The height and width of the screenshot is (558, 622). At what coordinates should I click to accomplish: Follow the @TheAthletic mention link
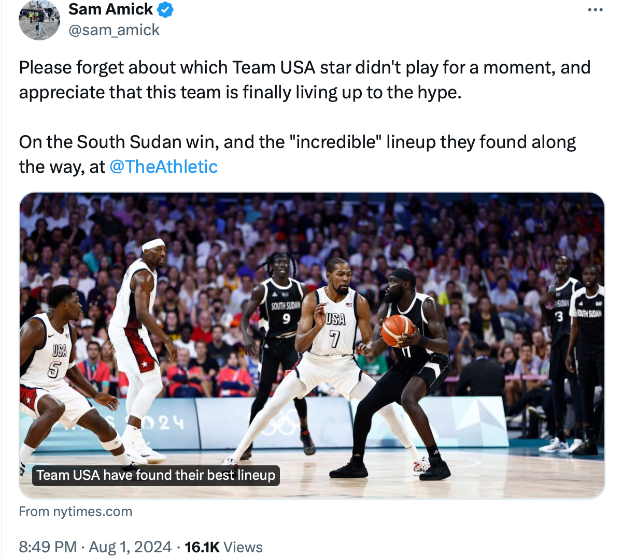point(162,167)
